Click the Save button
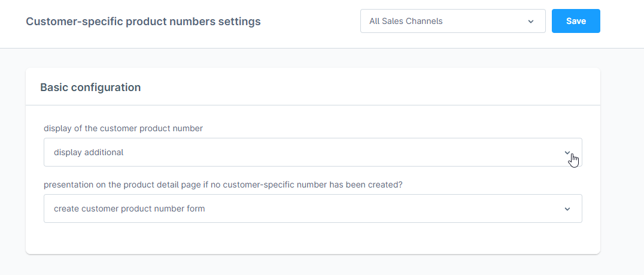 [575, 21]
